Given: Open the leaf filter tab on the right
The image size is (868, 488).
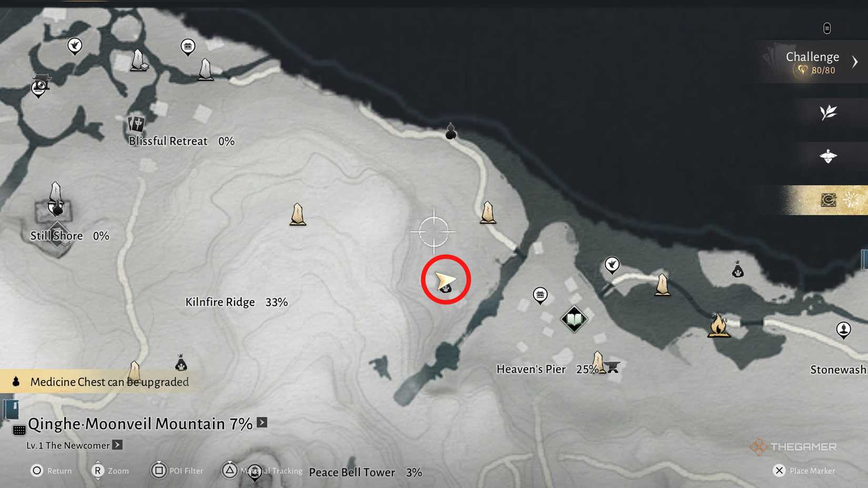Looking at the screenshot, I should (x=828, y=113).
